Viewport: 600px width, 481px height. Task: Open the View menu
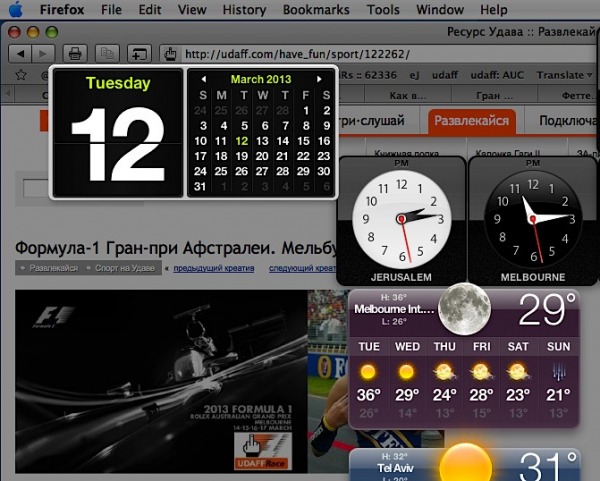pos(192,10)
